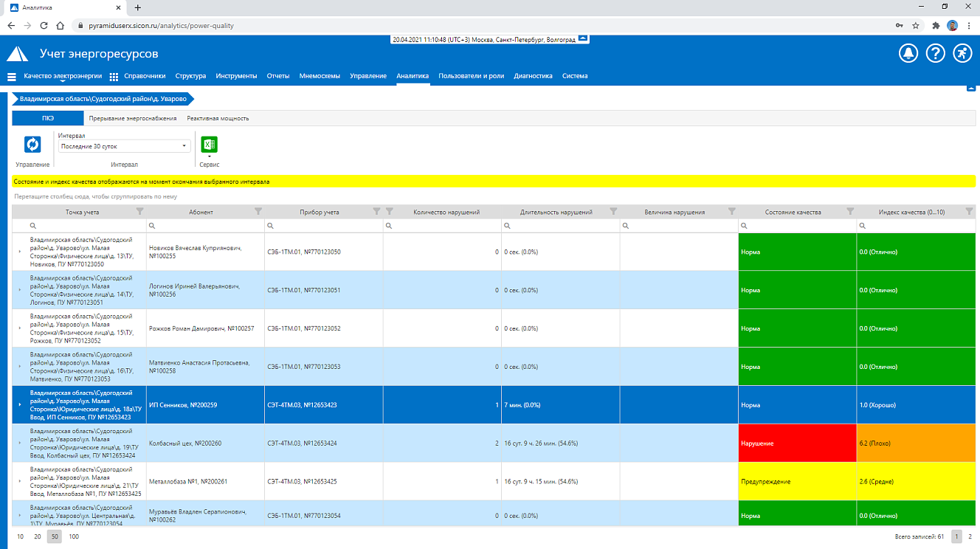Expand row of Логинов Ириней Валерьянович
Image resolution: width=980 pixels, height=549 pixels.
coord(20,291)
